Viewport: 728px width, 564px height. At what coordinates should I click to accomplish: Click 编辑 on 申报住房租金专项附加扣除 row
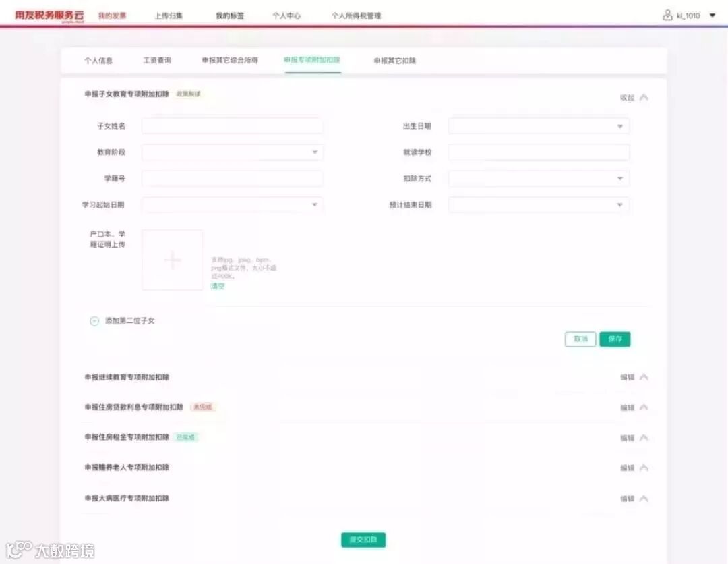(628, 438)
